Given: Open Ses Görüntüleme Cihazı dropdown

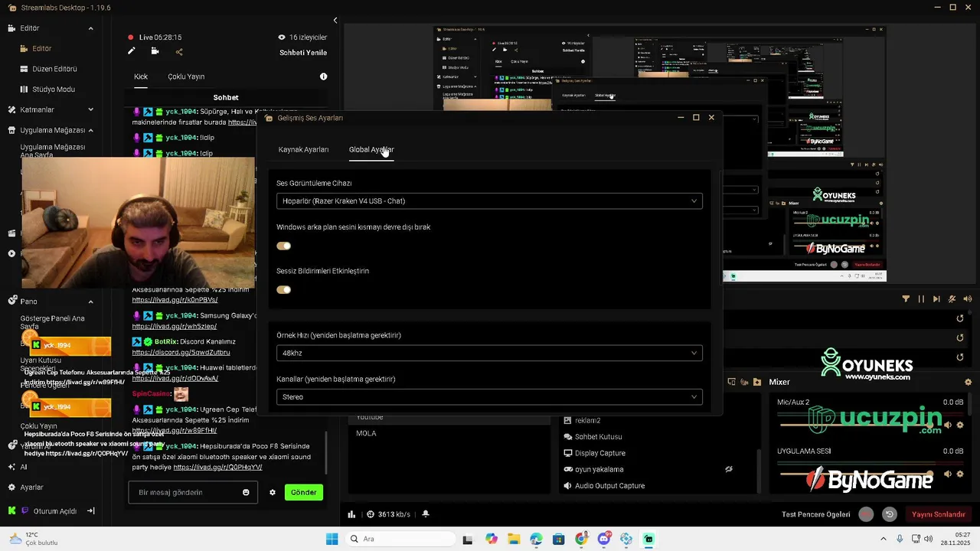Looking at the screenshot, I should (x=489, y=201).
